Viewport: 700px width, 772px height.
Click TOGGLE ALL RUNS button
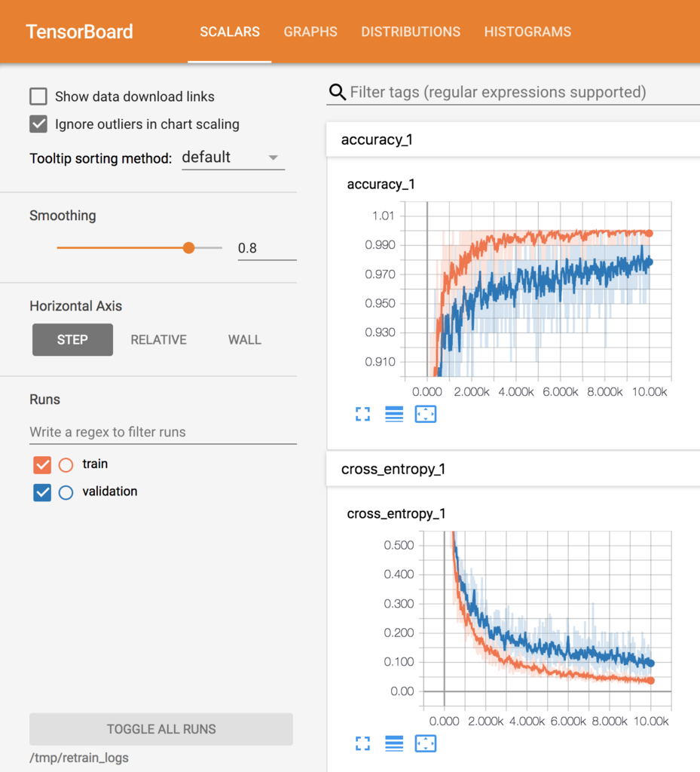[x=161, y=729]
